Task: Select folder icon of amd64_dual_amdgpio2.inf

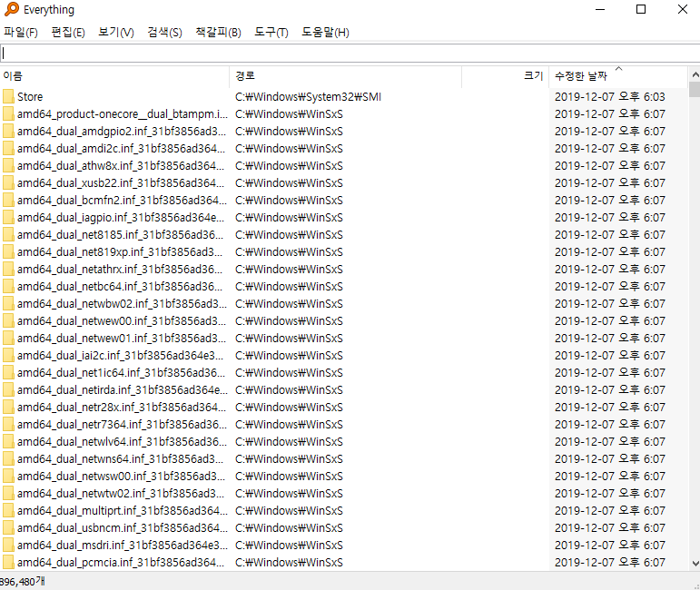Action: (8, 132)
